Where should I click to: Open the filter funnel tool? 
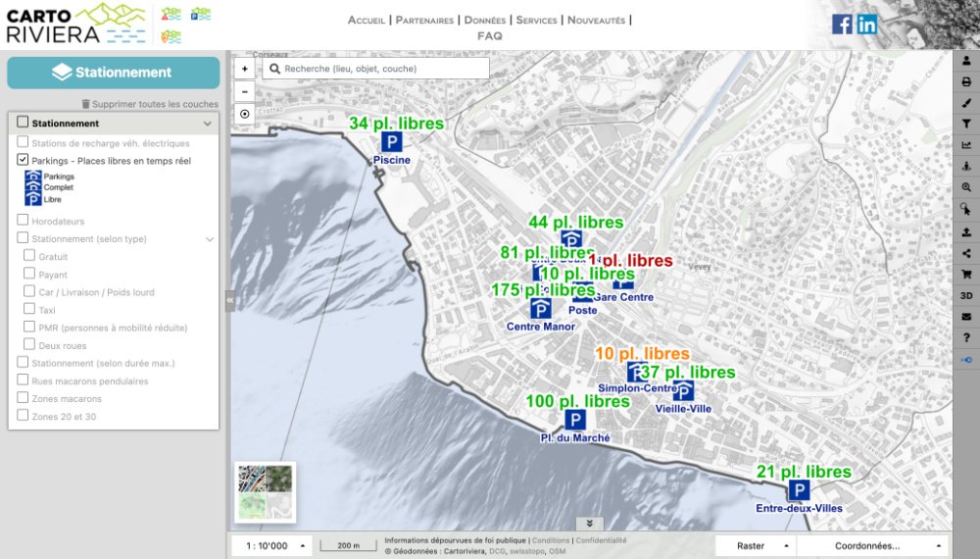click(x=966, y=124)
